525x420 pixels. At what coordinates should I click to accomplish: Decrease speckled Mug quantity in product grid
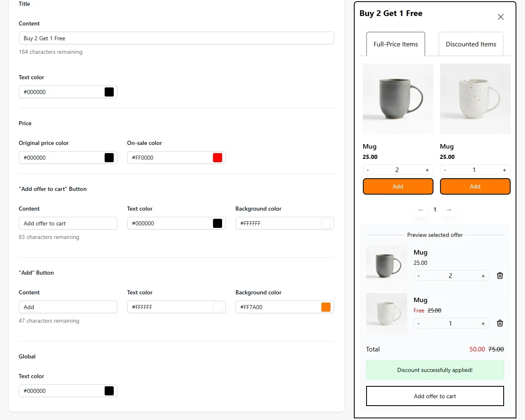pos(445,170)
